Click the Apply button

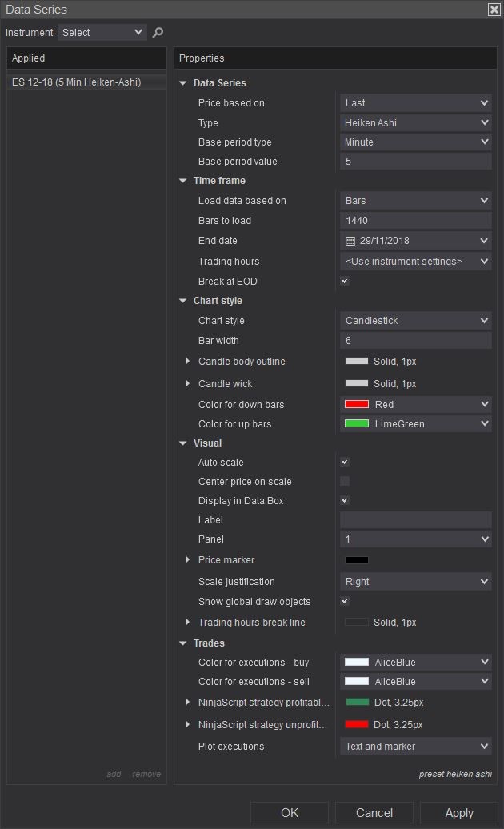pos(459,813)
